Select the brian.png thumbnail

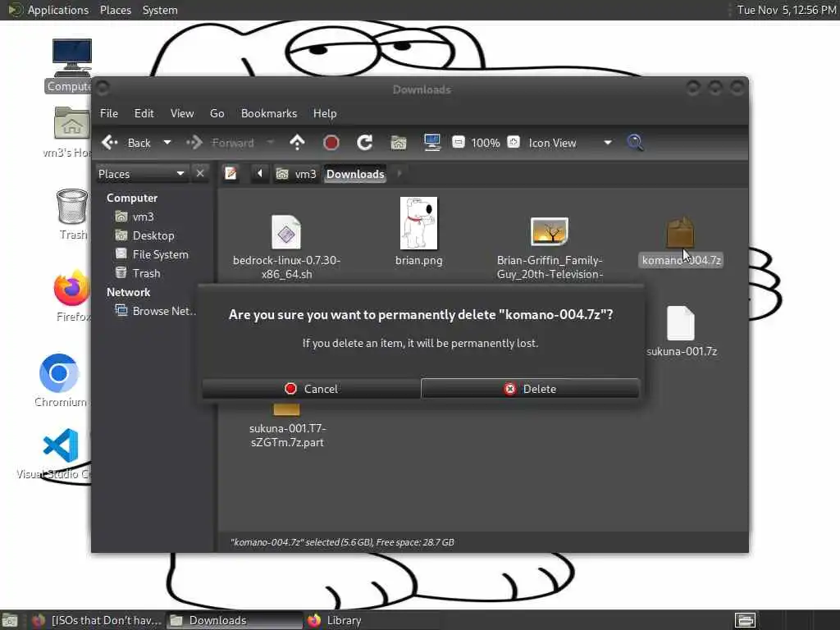click(x=419, y=223)
